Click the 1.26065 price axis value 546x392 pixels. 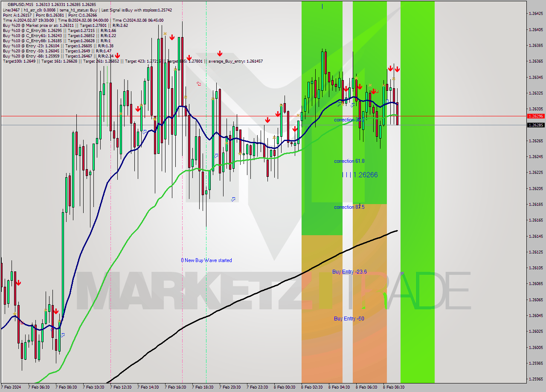(536, 300)
